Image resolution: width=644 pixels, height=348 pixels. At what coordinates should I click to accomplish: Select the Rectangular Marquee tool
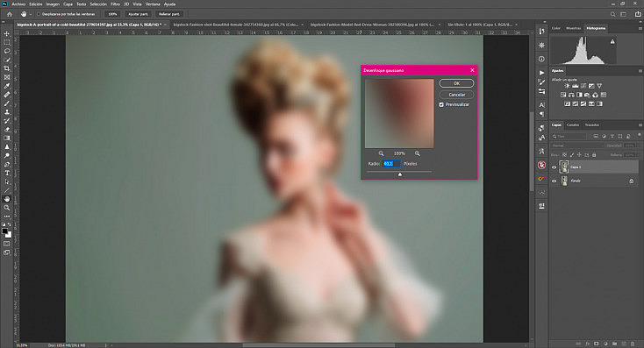tap(7, 42)
